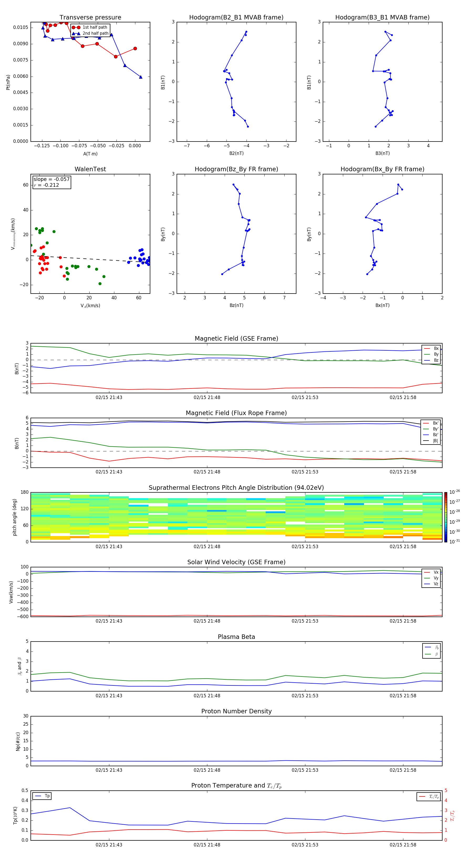Image resolution: width=473 pixels, height=868 pixels.
Task: Select 'Bx' in the GSE magnetic field legend
Action: click(x=431, y=349)
